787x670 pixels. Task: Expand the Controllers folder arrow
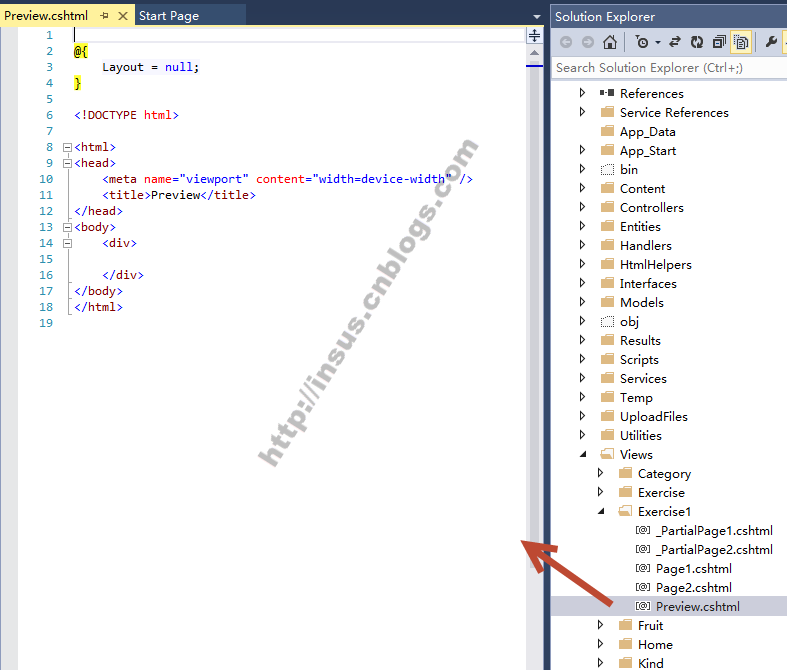pyautogui.click(x=582, y=207)
